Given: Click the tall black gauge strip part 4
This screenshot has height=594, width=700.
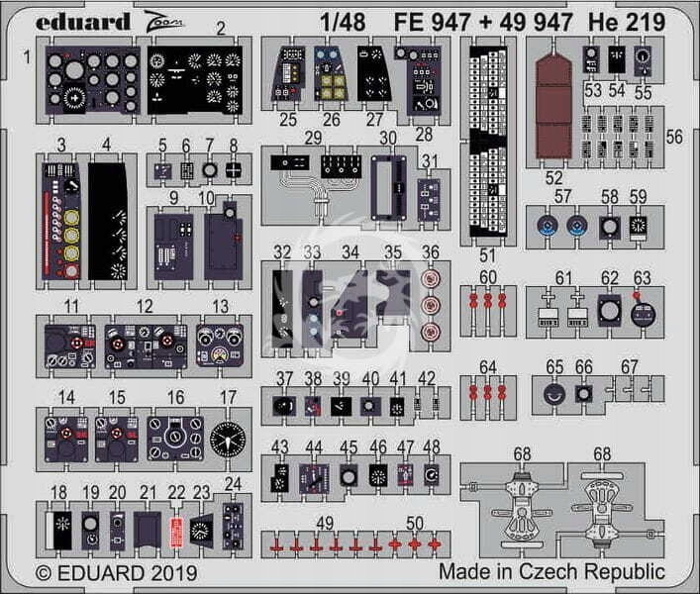Looking at the screenshot, I should 108,222.
